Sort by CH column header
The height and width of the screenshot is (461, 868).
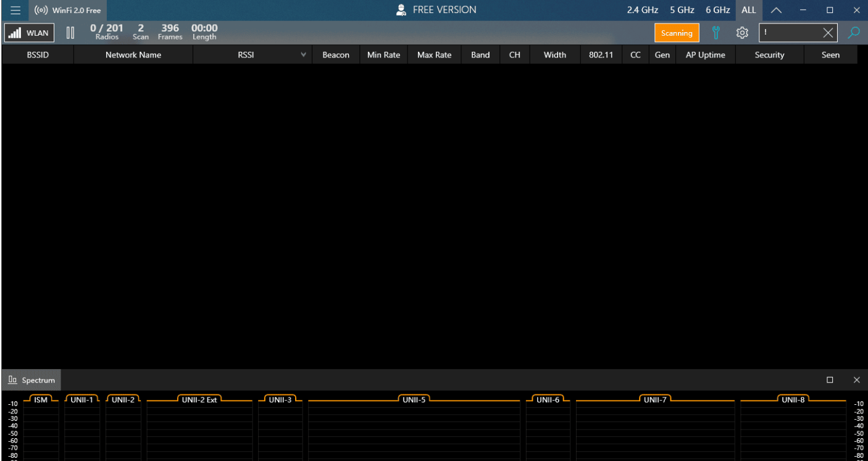[x=514, y=55]
